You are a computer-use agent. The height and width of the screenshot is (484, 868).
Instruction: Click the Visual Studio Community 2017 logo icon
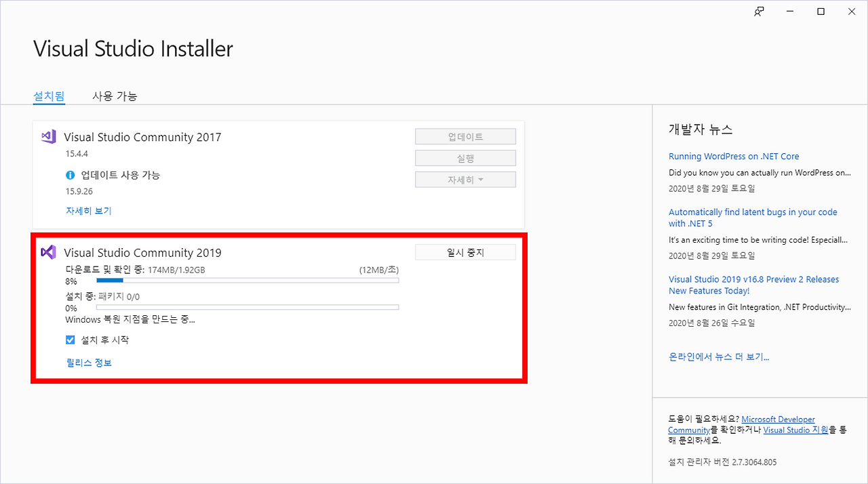click(x=47, y=136)
